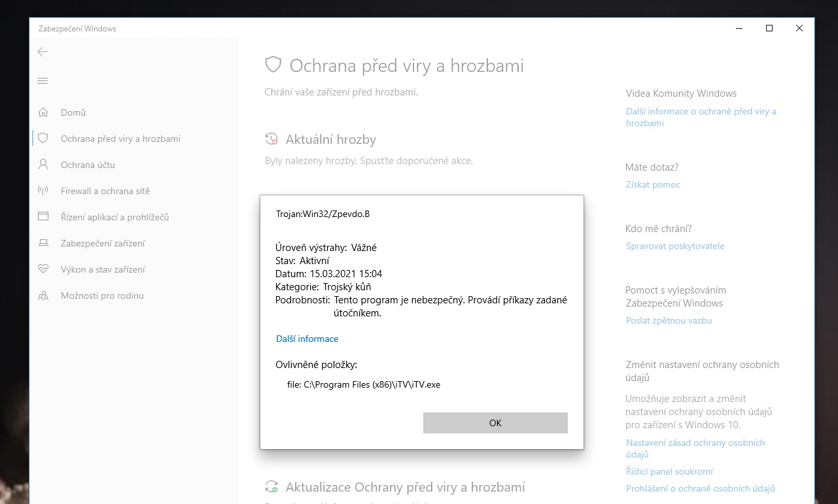Close the Zabezpečení Windows window
838x504 pixels.
[x=799, y=28]
